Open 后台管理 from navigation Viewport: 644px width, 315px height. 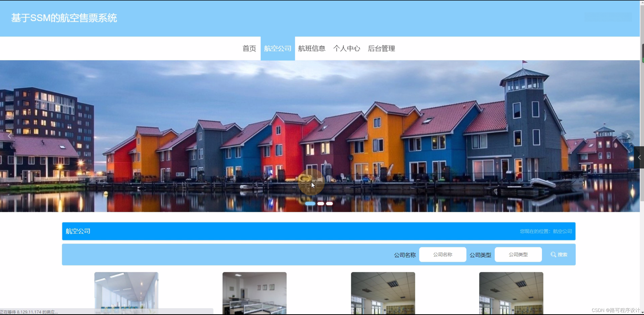(x=381, y=49)
